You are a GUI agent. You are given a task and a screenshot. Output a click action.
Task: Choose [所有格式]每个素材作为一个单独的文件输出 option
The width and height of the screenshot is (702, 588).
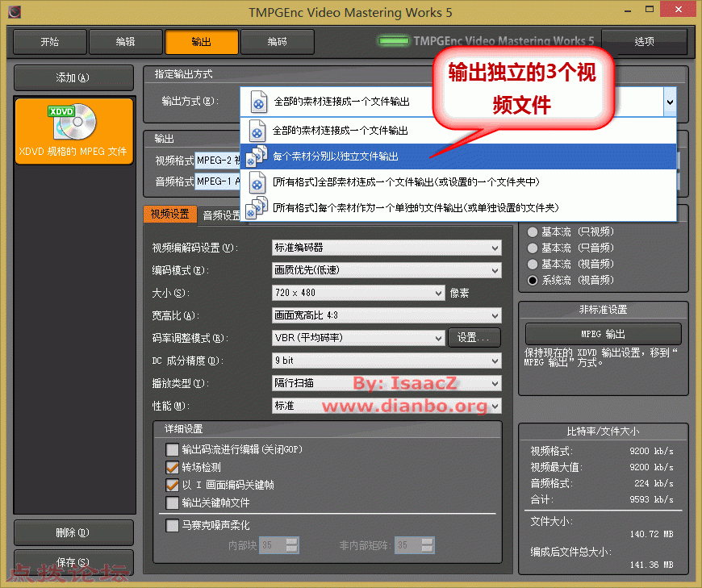[x=458, y=208]
